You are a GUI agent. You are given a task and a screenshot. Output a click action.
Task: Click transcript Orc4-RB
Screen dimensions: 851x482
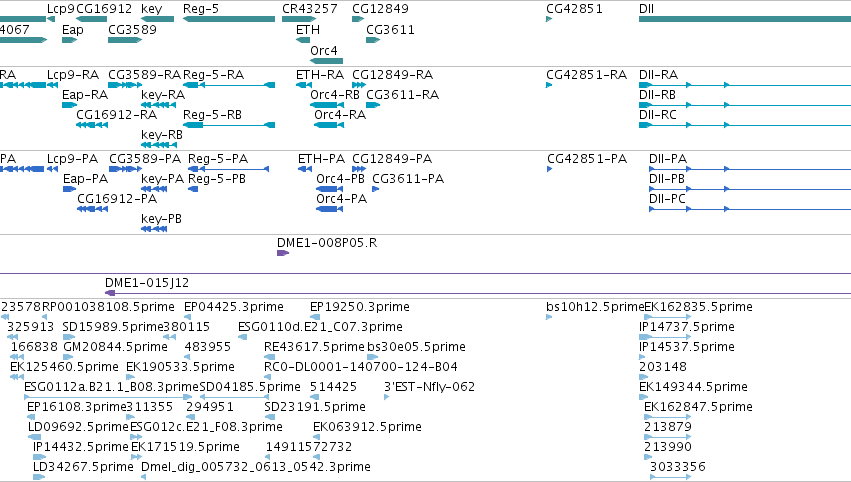pyautogui.click(x=335, y=95)
